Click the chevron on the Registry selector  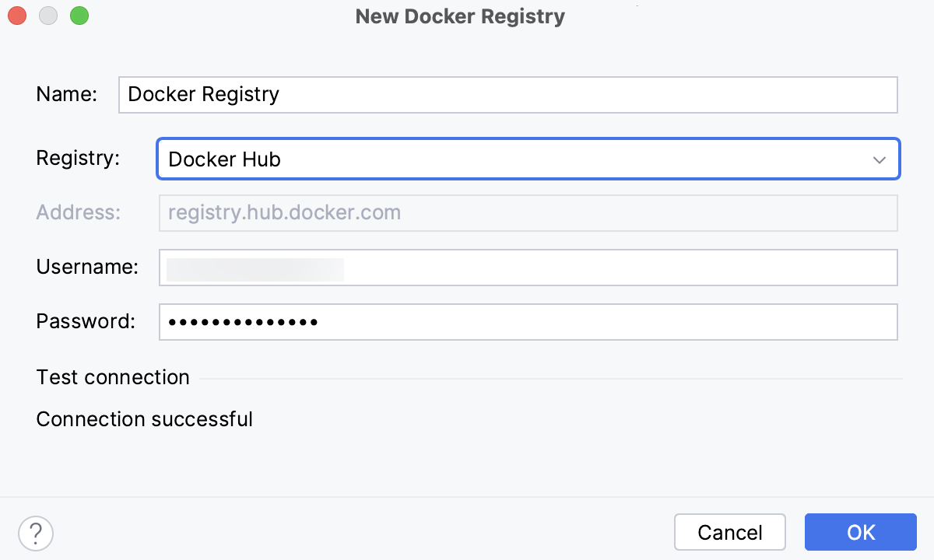[880, 159]
